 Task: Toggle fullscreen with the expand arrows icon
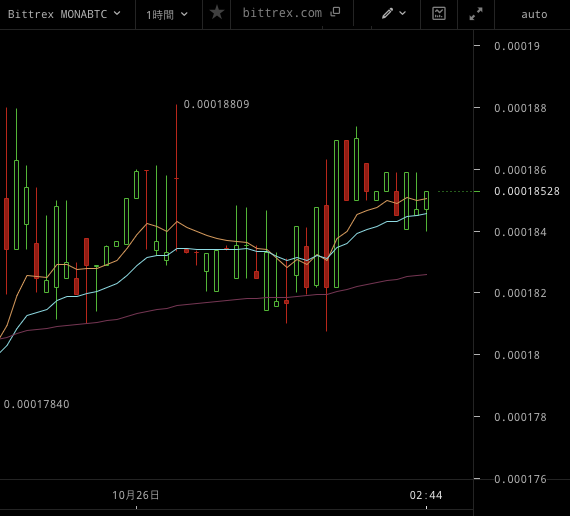(x=475, y=14)
